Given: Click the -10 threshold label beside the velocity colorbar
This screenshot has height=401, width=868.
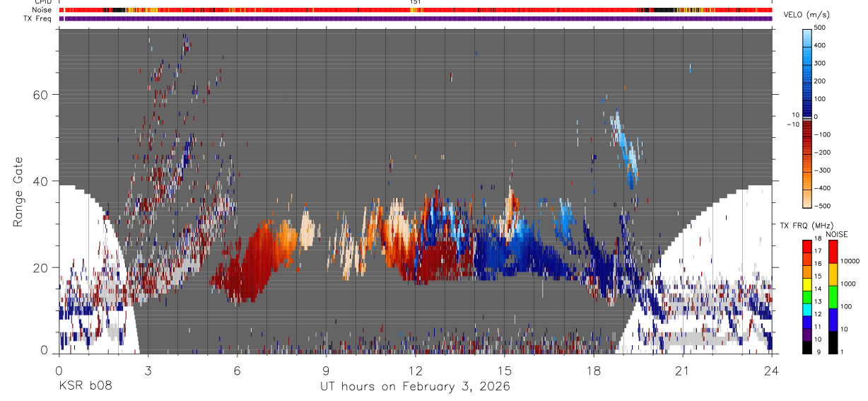Looking at the screenshot, I should tap(792, 124).
